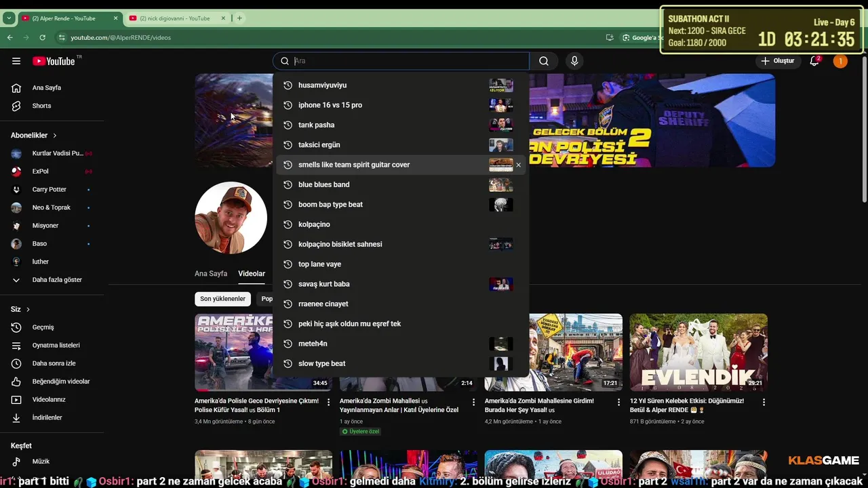Open the account avatar menu

point(840,61)
